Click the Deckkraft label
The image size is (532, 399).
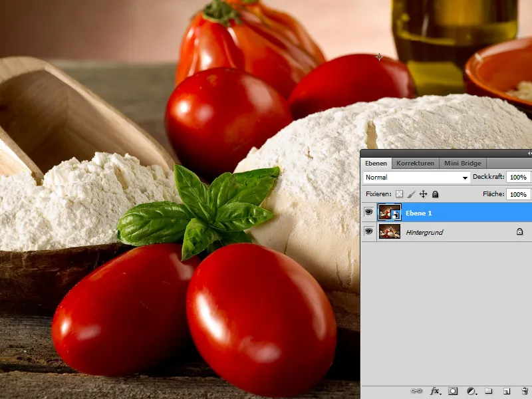point(489,177)
